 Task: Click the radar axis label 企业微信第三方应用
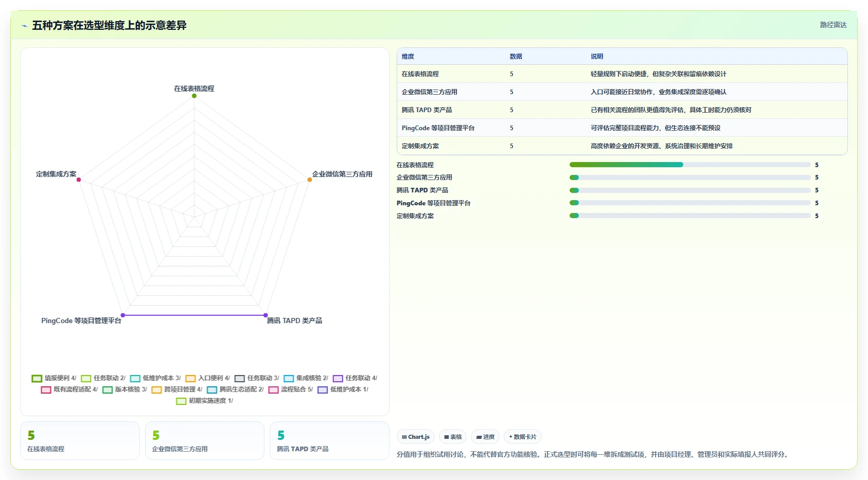342,174
